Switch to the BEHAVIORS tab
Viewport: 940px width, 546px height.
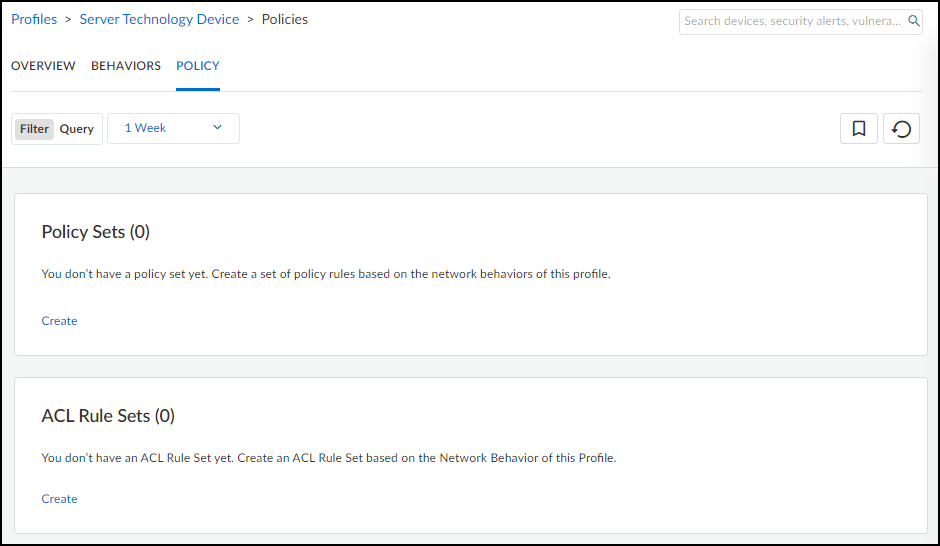click(126, 66)
